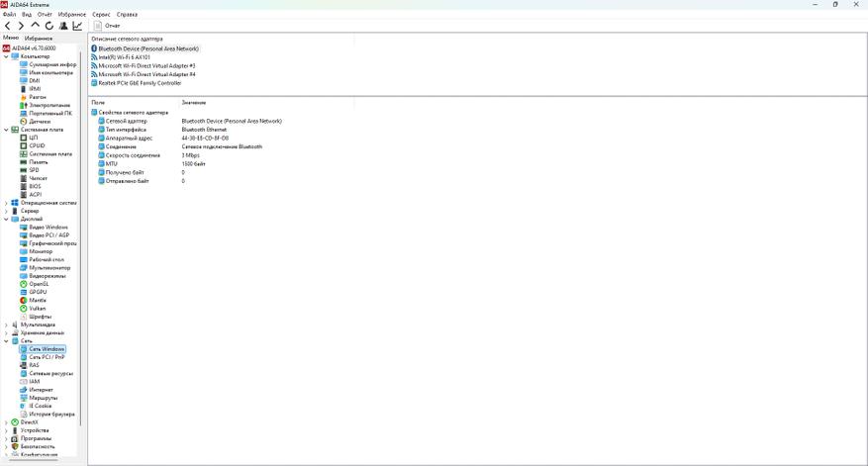Select Имя компьютера tree item

click(x=50, y=72)
